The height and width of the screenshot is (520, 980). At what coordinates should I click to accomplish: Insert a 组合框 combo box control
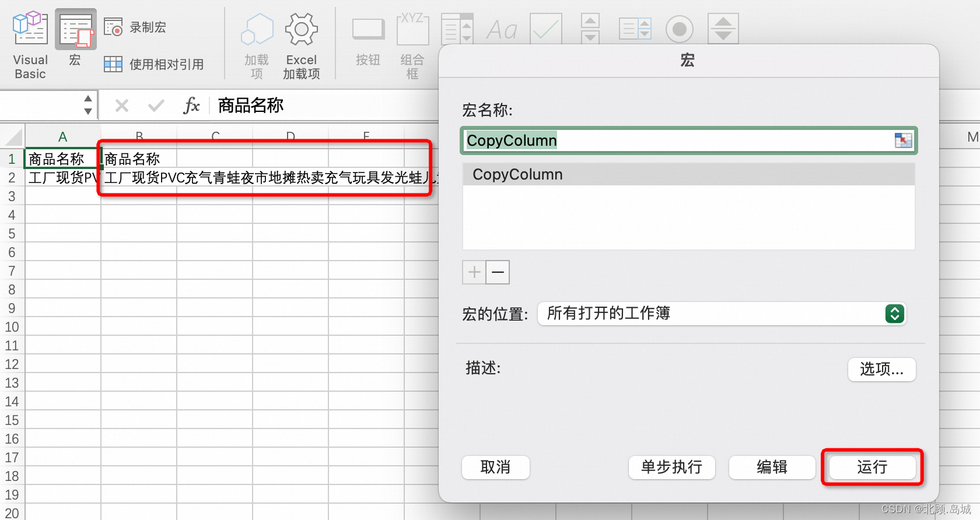(x=412, y=47)
